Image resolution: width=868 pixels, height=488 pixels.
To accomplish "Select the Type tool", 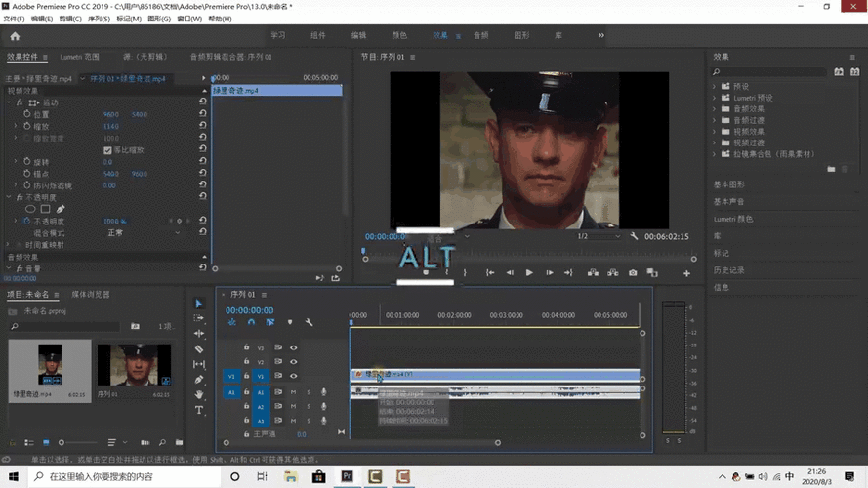I will (x=199, y=410).
